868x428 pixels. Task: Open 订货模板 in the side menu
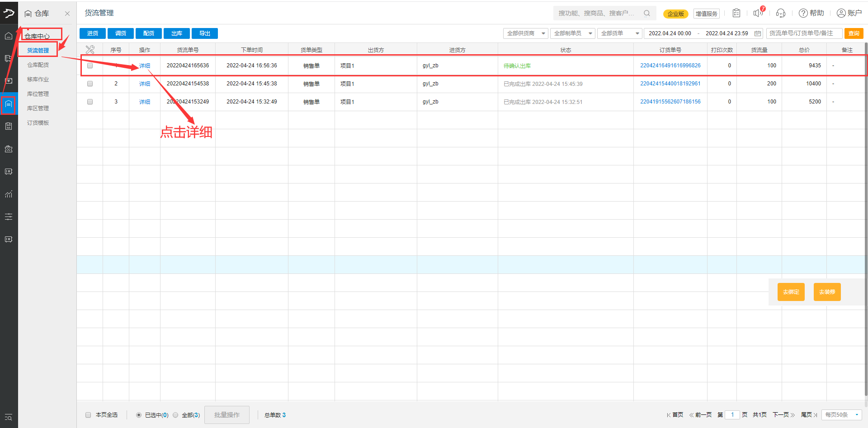[x=38, y=123]
